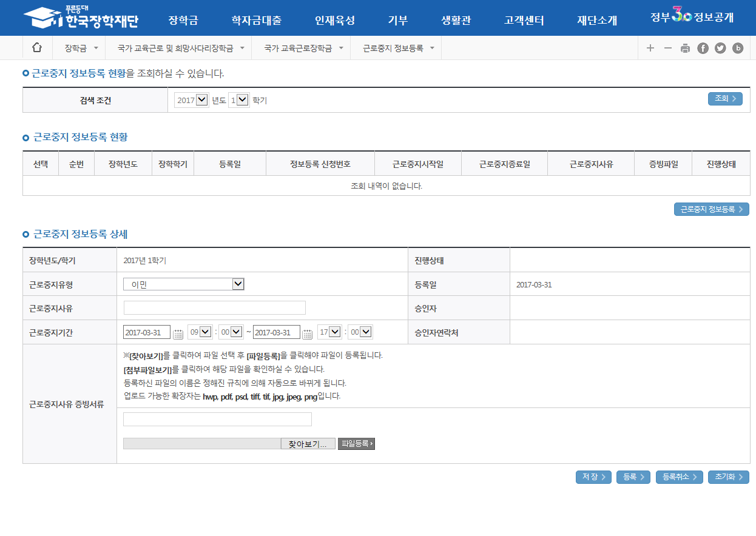The image size is (756, 536).
Task: Click the 근로중지사유 text input field
Action: click(x=214, y=308)
